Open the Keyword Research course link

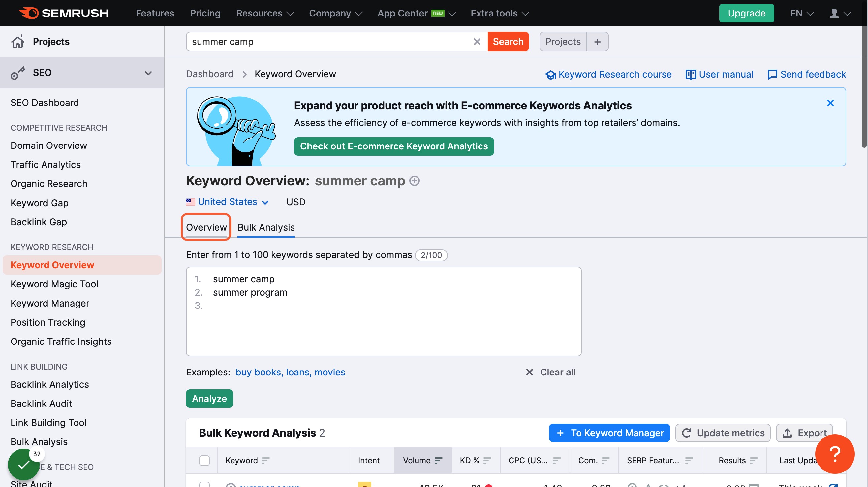[608, 74]
